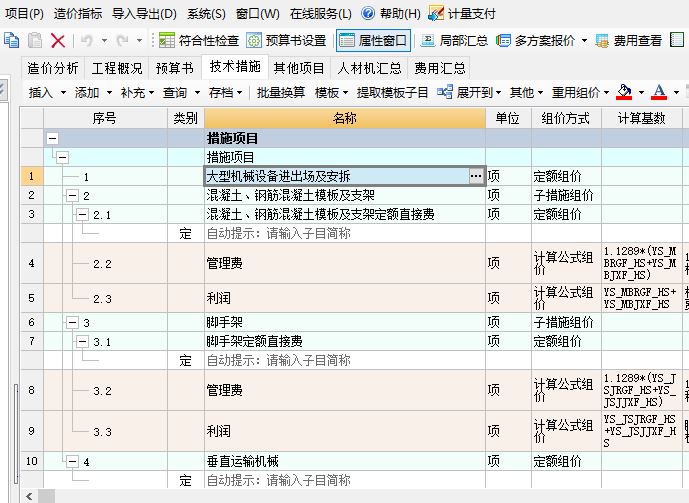The image size is (689, 503).
Task: Switch to the 人材机汇总 tab
Action: click(x=370, y=68)
